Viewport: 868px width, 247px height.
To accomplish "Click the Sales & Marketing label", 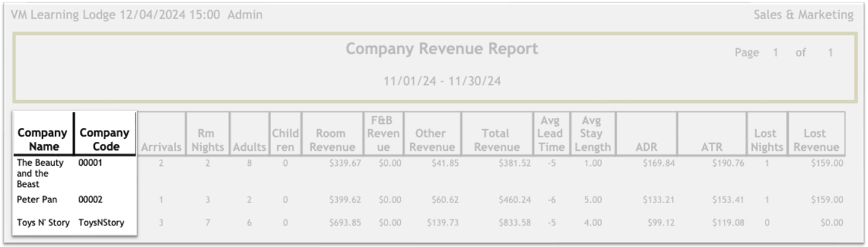I will 803,15.
